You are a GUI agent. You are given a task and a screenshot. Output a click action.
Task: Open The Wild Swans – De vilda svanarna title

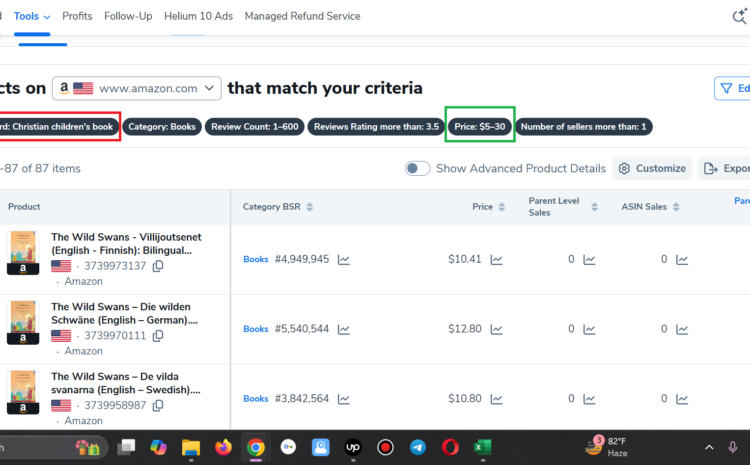[x=126, y=383]
